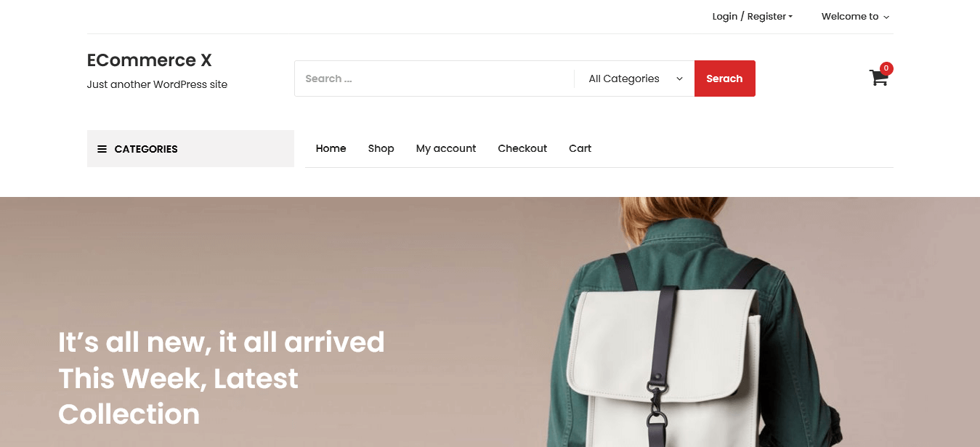Click the All Categories chevron arrow
Image resolution: width=980 pixels, height=447 pixels.
(679, 78)
